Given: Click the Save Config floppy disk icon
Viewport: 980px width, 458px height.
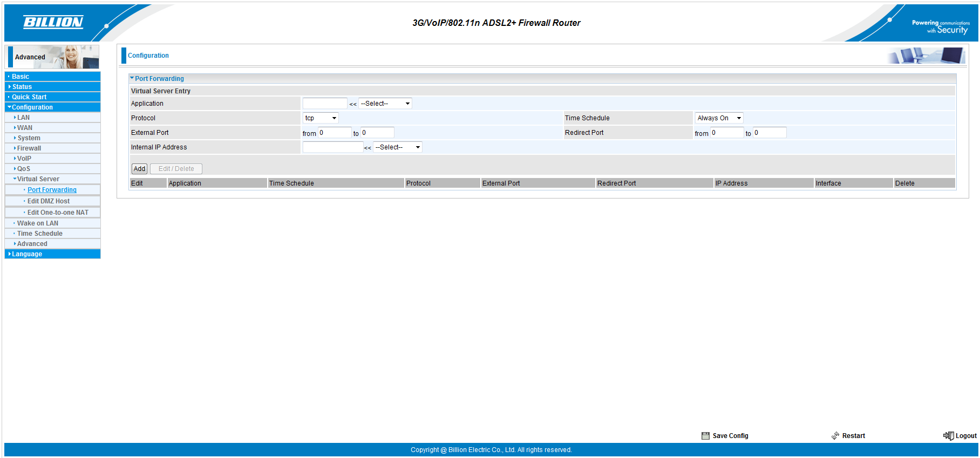Looking at the screenshot, I should pos(705,436).
